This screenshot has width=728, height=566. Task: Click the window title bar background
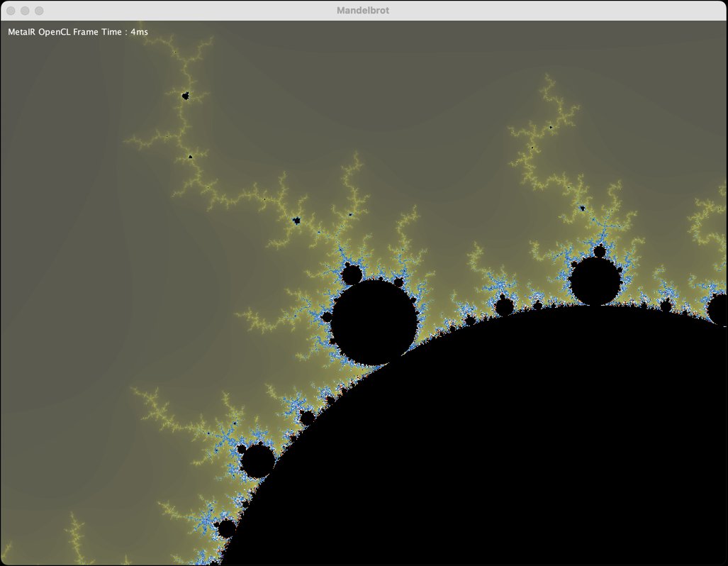[x=213, y=10]
